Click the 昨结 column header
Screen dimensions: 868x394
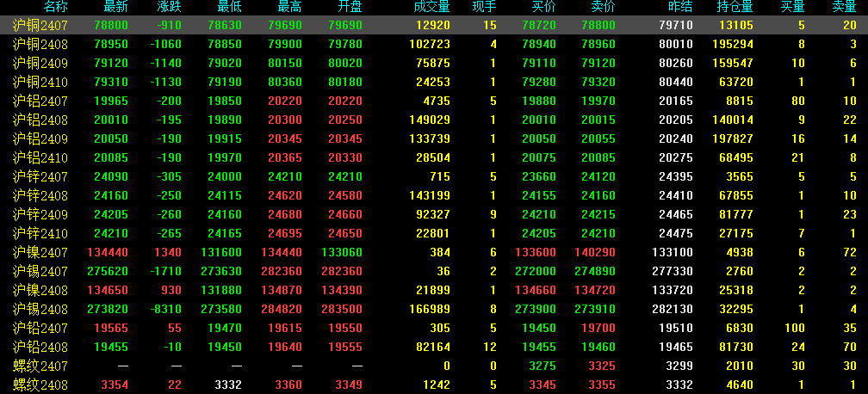[x=680, y=7]
